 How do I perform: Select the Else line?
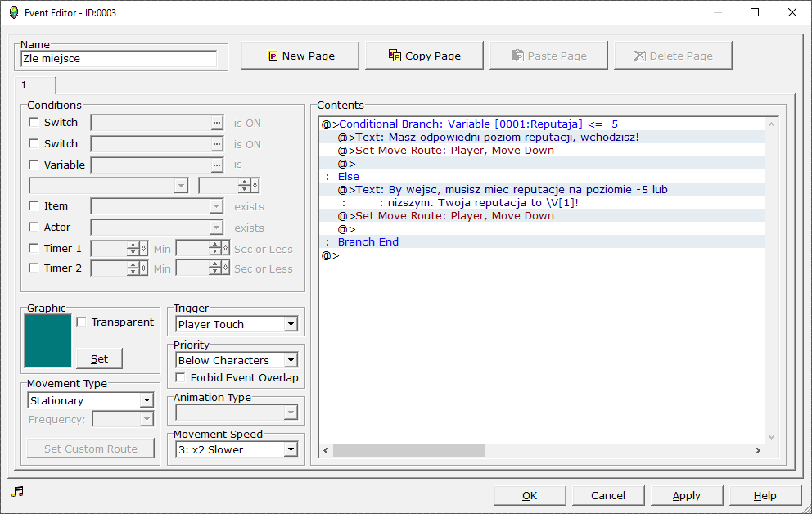tap(542, 177)
